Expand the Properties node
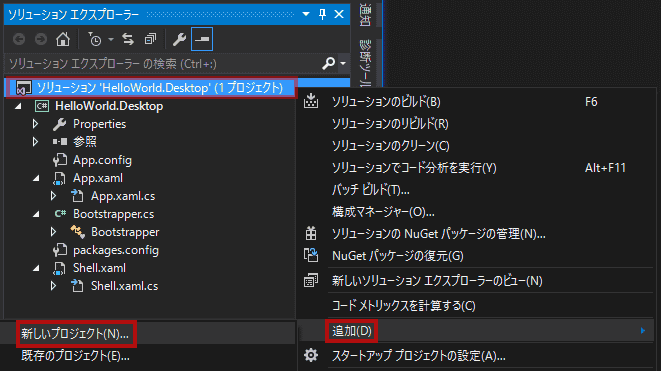Image resolution: width=661 pixels, height=371 pixels. (35, 124)
